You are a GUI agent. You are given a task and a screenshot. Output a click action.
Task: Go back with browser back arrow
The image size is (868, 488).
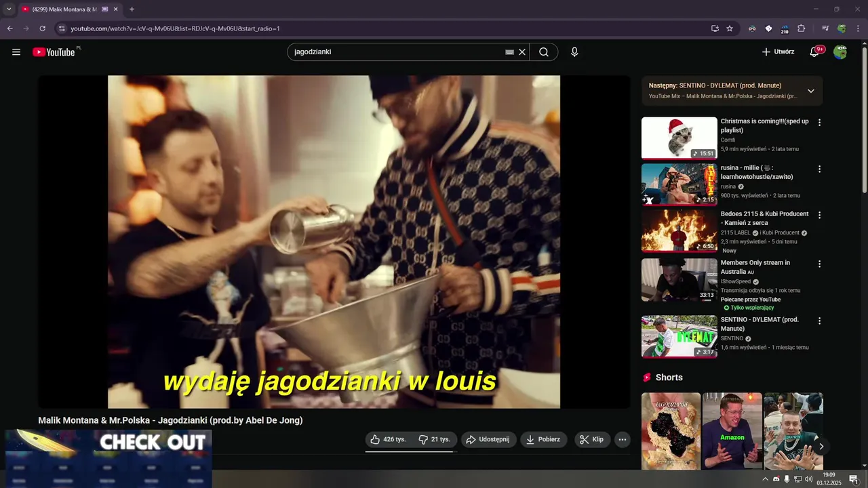(x=9, y=28)
